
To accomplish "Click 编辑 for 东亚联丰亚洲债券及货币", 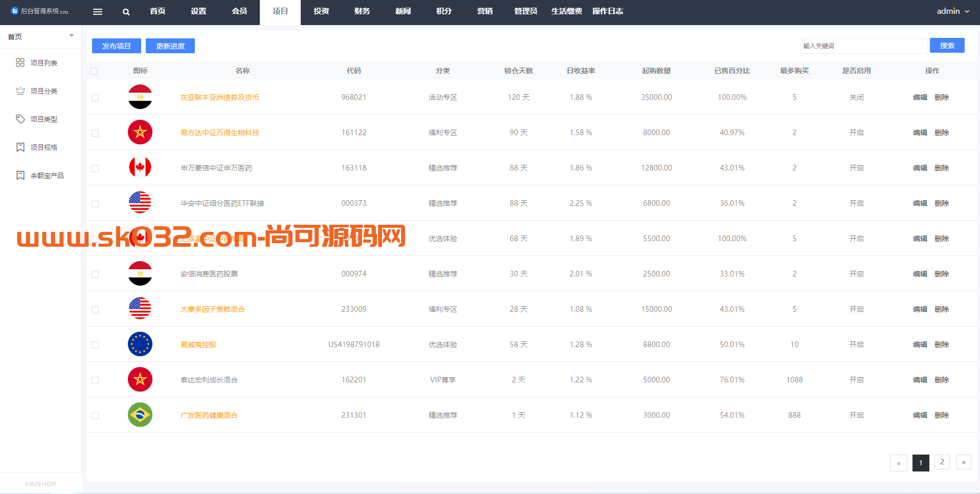I will (x=920, y=97).
